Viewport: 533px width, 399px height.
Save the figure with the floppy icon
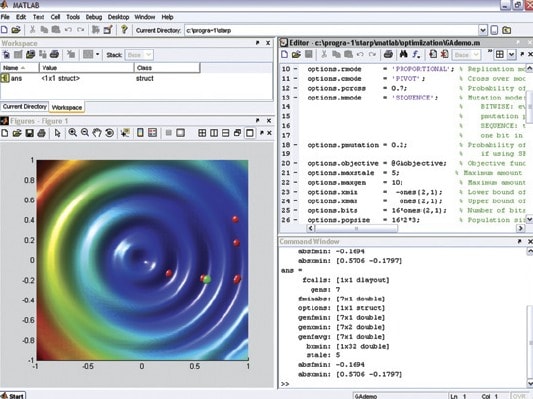[x=29, y=133]
